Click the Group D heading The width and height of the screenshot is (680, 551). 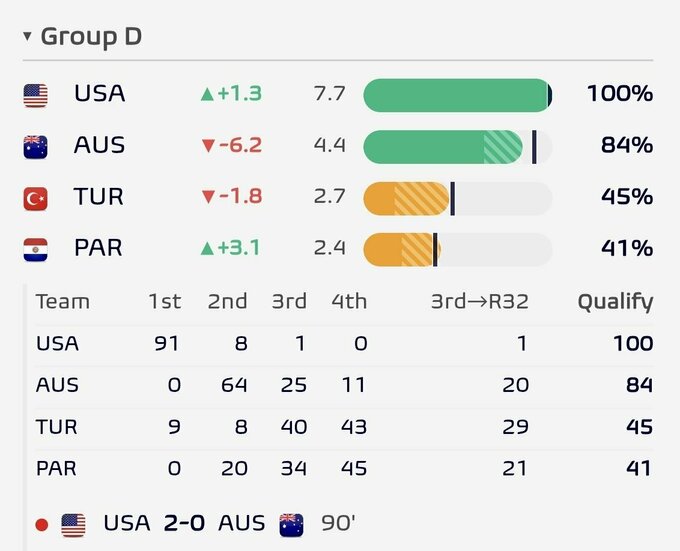tap(91, 36)
